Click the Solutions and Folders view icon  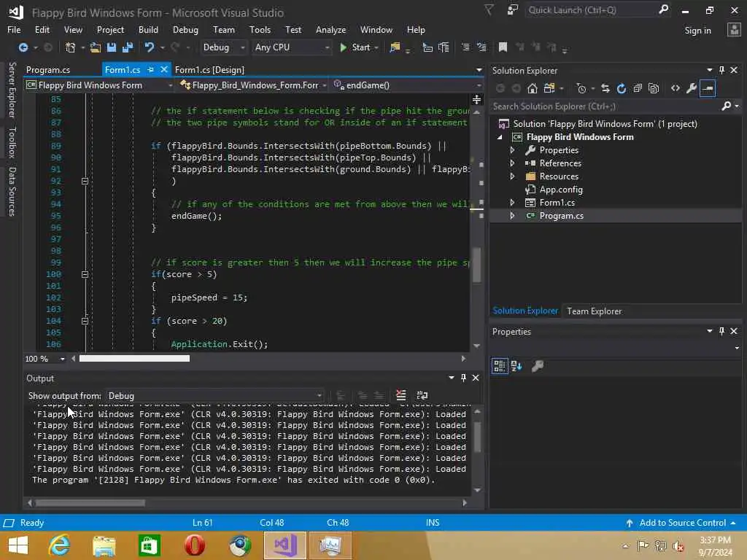(549, 88)
